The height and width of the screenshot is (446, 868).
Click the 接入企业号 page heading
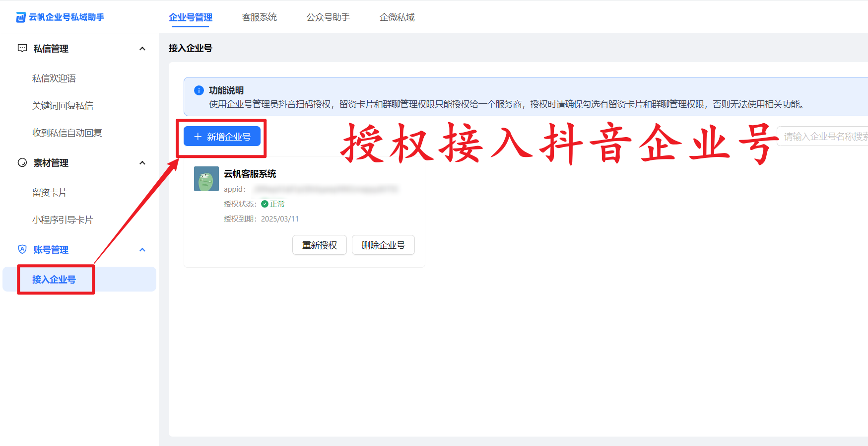point(191,48)
